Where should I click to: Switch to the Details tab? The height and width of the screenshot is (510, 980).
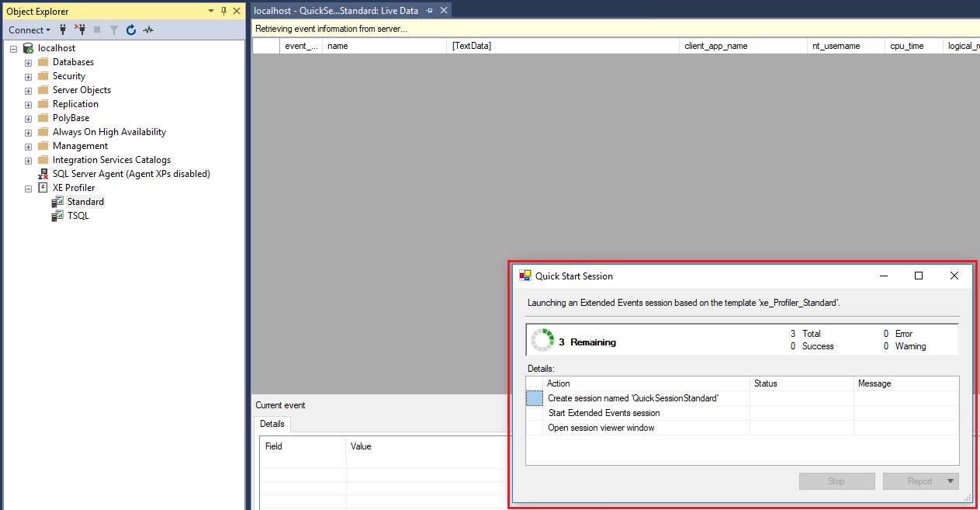(272, 424)
